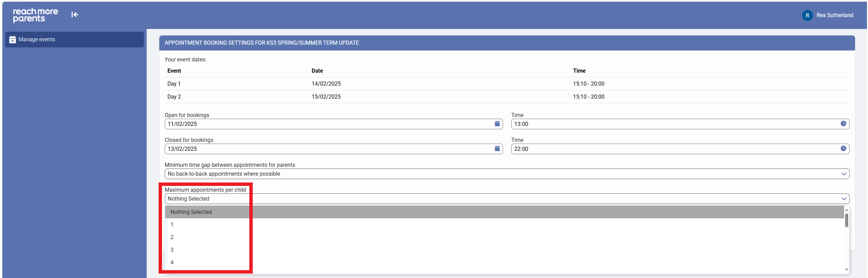Open calendar picker for Open for bookings
The image size is (868, 278).
click(x=497, y=124)
